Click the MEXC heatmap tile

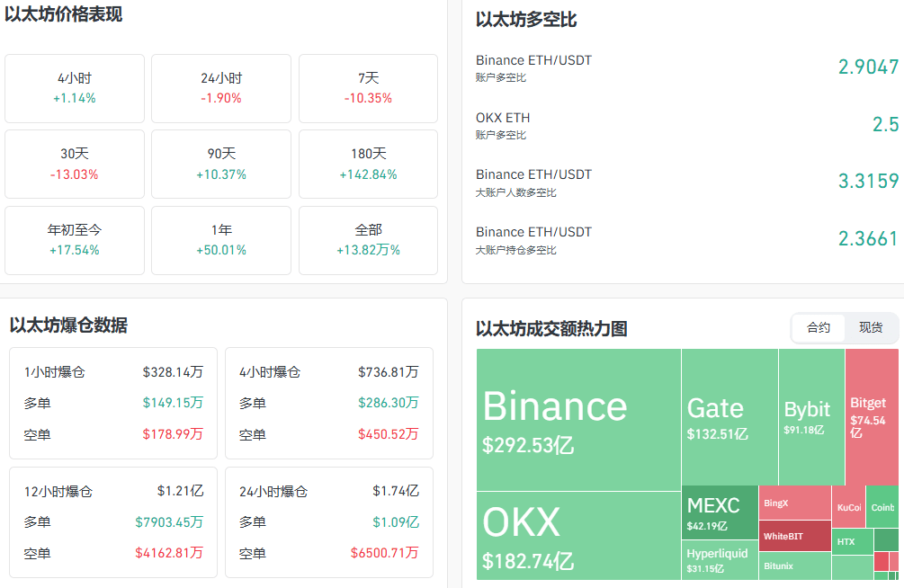720,512
